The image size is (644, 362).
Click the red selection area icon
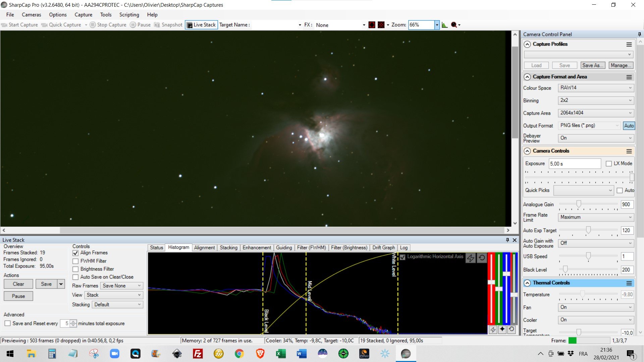point(372,25)
